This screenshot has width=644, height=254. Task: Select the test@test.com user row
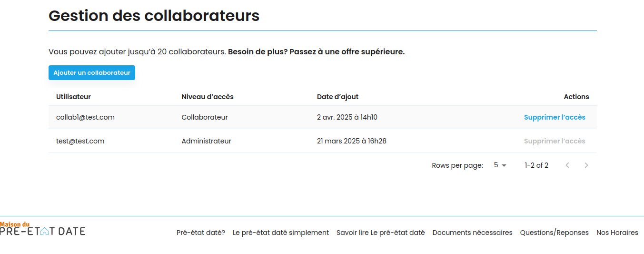(323, 141)
